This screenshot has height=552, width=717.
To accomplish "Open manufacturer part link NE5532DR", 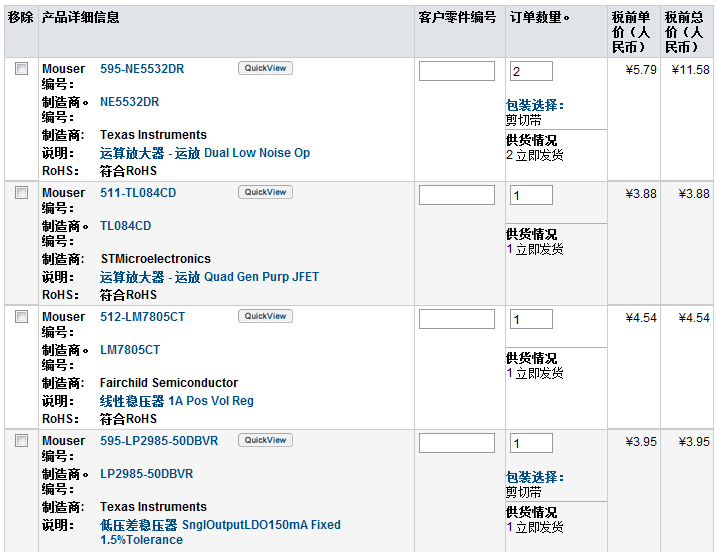I will click(129, 102).
